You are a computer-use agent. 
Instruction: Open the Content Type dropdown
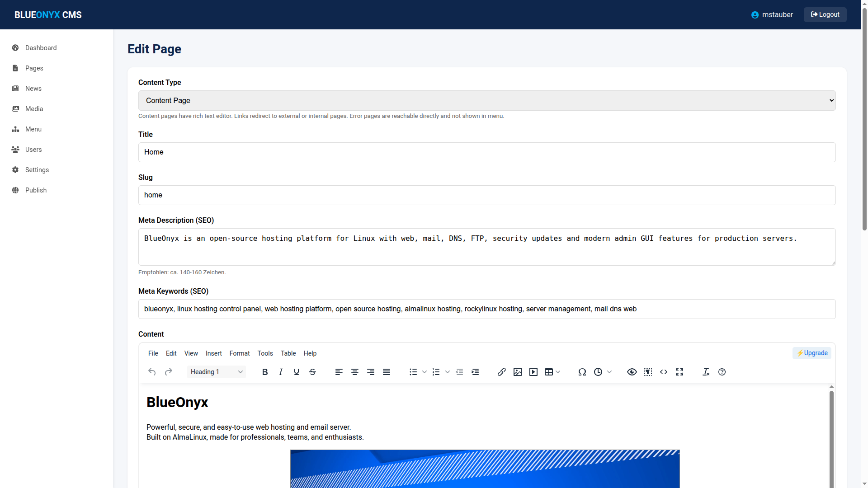pos(486,100)
